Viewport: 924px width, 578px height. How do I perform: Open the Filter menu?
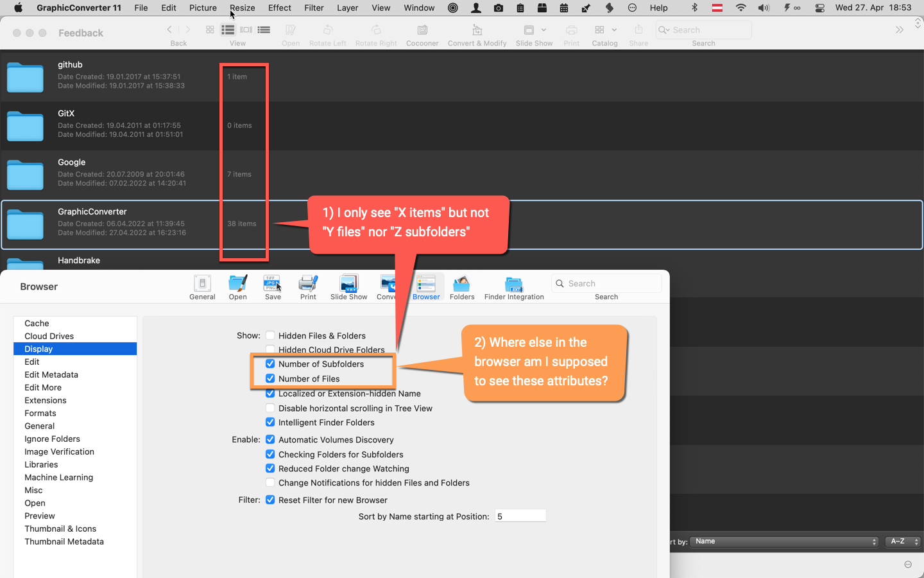click(314, 8)
